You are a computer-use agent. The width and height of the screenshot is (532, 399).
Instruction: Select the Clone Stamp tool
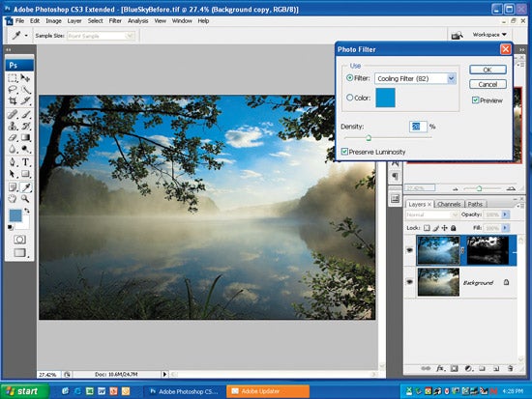pyautogui.click(x=13, y=127)
